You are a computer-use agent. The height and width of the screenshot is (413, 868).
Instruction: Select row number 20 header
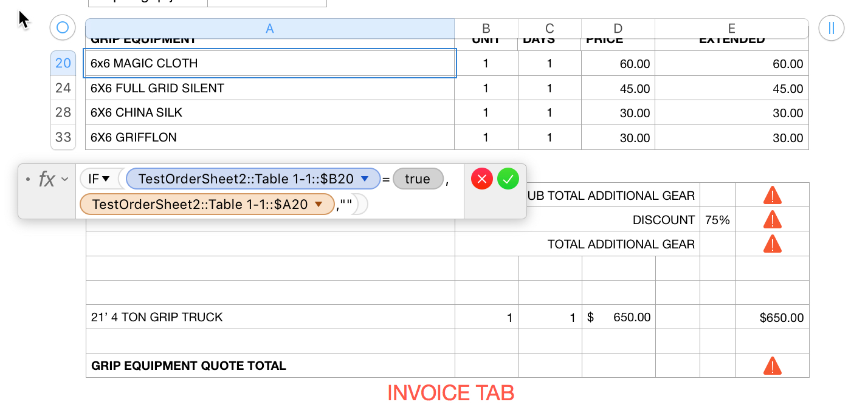pos(63,63)
